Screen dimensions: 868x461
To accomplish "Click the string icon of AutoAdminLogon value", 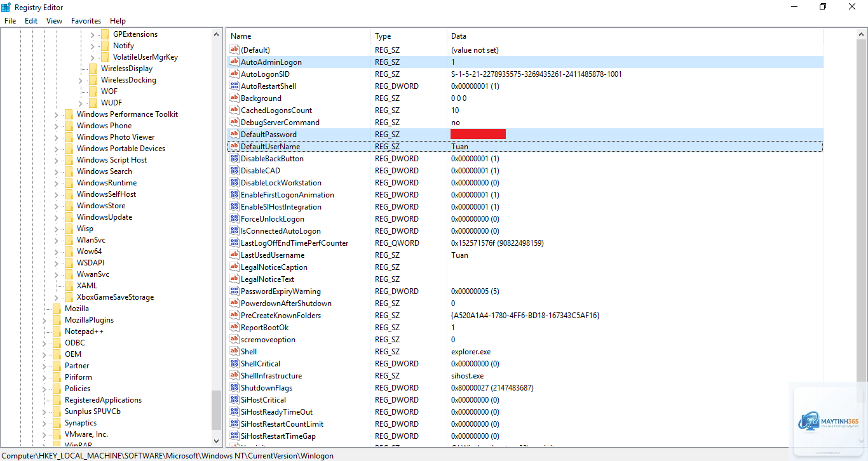I will [x=234, y=62].
